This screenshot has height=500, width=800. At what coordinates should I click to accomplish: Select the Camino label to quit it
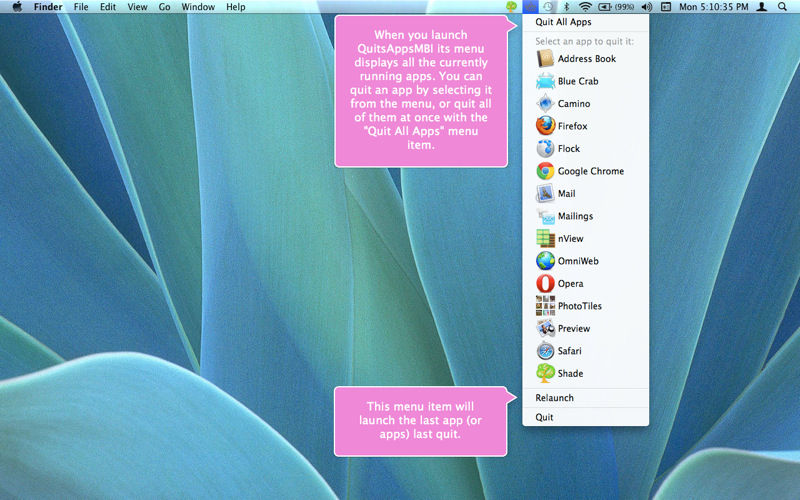tap(574, 104)
